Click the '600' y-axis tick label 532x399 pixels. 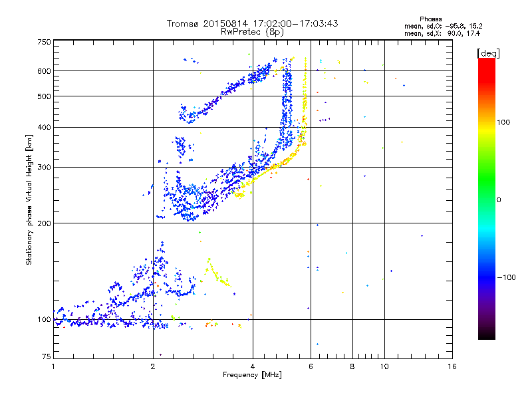(45, 71)
